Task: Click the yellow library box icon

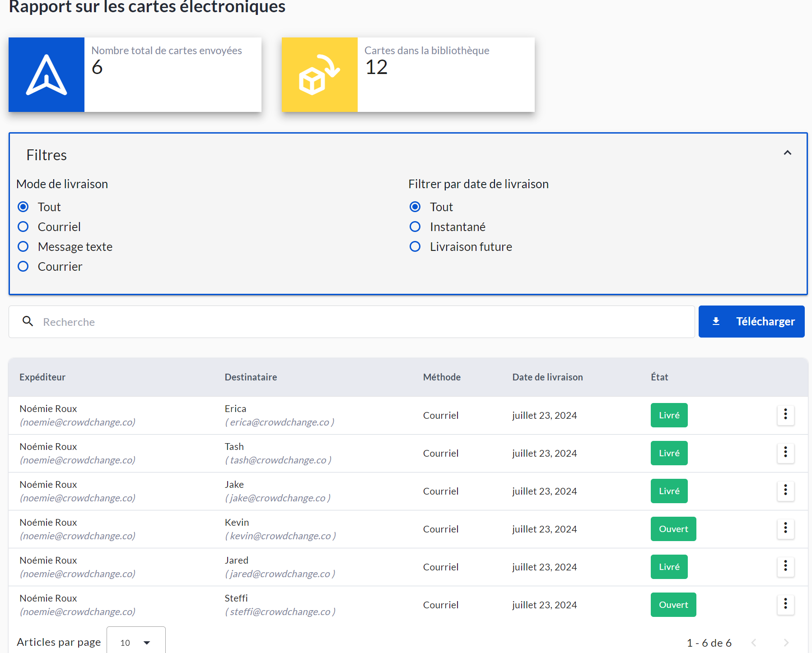Action: [319, 75]
